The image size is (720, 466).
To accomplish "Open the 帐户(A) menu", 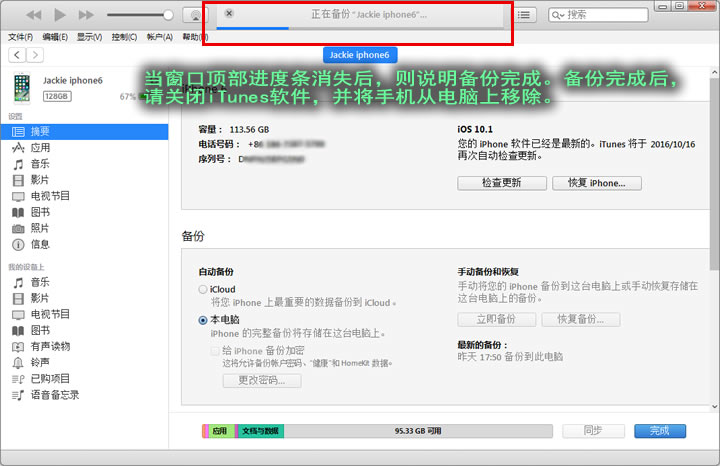I will tap(160, 37).
